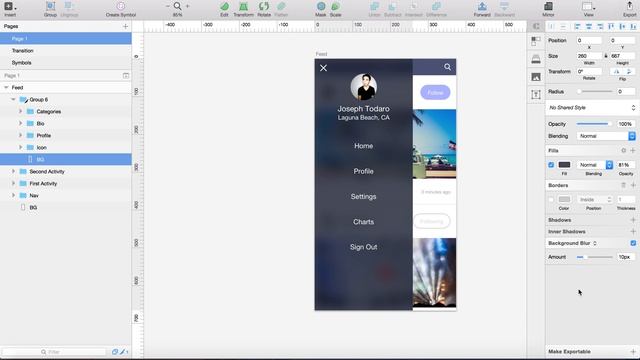Collapse the Feed artboard
The width and height of the screenshot is (640, 360).
6,87
